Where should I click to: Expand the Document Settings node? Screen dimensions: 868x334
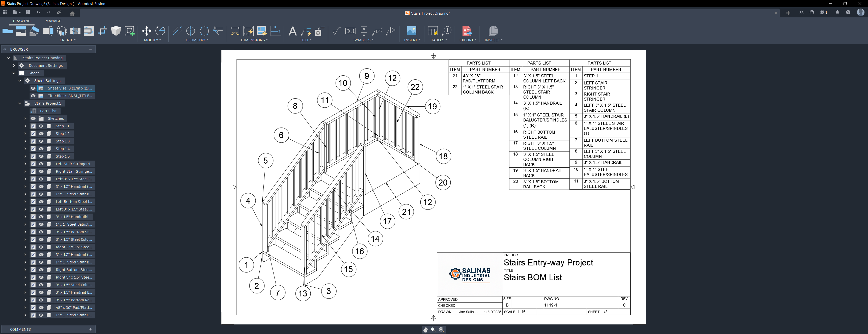(x=14, y=66)
